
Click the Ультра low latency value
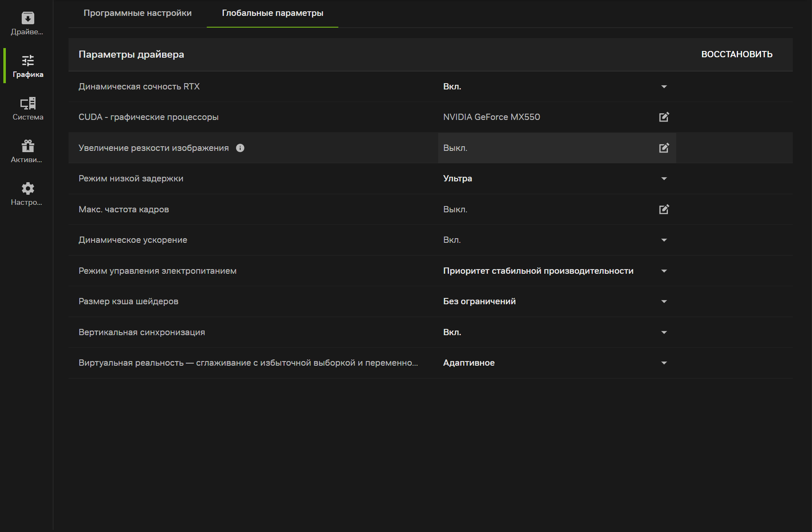[457, 178]
